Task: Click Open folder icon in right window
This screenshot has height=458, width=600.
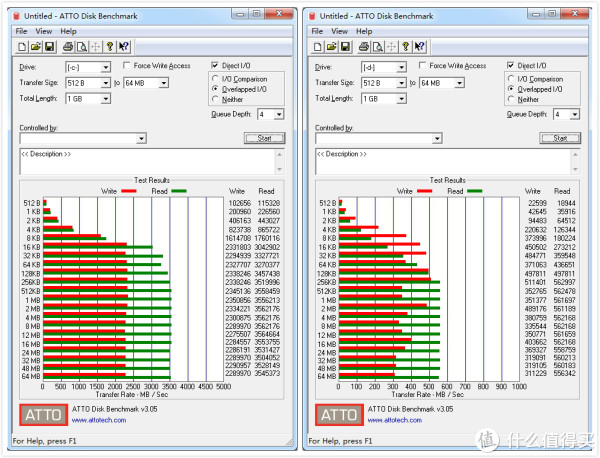Action: 331,47
